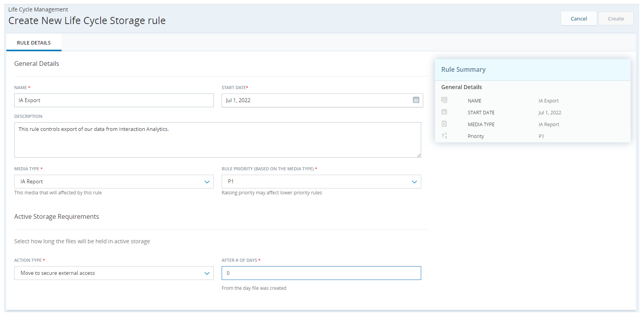Click 'From the day file was created' hint

[254, 288]
